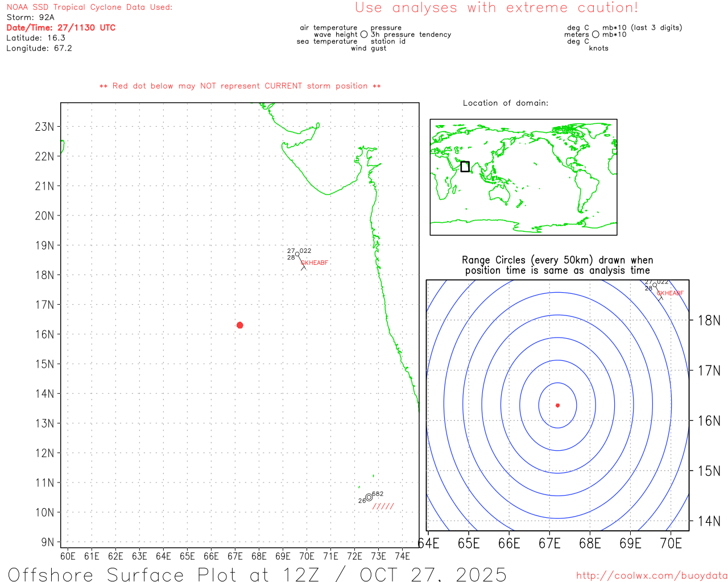Click the '682' pressure value near the buoy

(378, 494)
